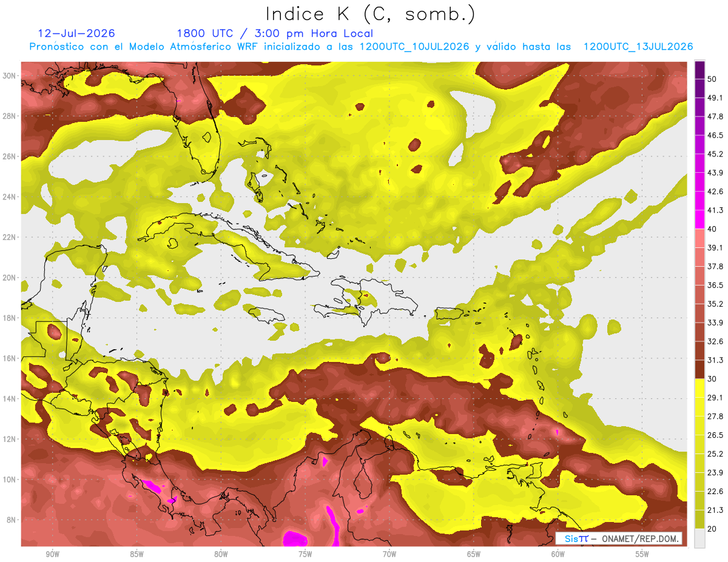Viewport: 728px width, 562px height.
Task: Click the "28N" latitude label
Action: 9,116
